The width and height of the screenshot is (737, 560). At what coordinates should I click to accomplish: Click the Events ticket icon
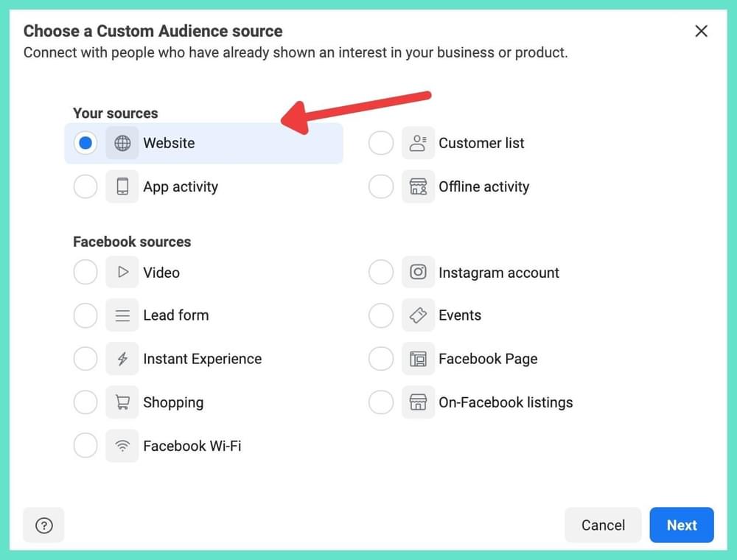tap(418, 315)
